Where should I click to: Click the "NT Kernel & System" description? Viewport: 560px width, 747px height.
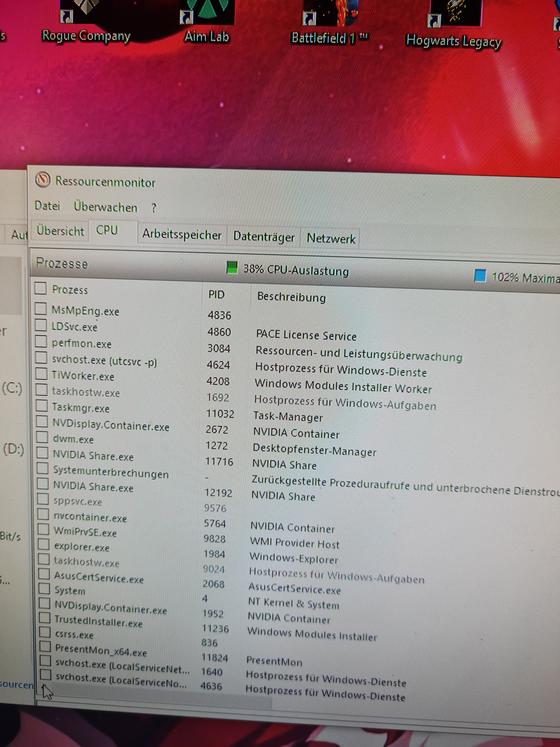tap(294, 604)
